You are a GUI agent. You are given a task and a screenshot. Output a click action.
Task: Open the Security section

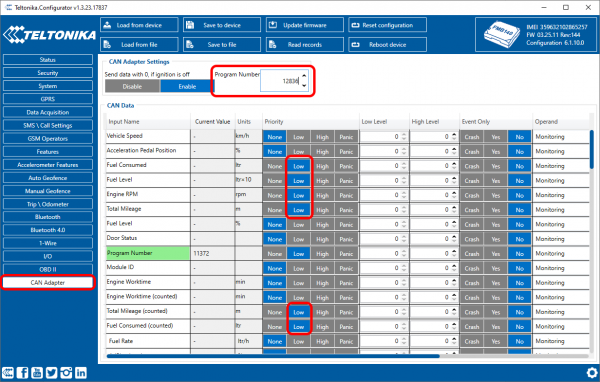(x=48, y=73)
